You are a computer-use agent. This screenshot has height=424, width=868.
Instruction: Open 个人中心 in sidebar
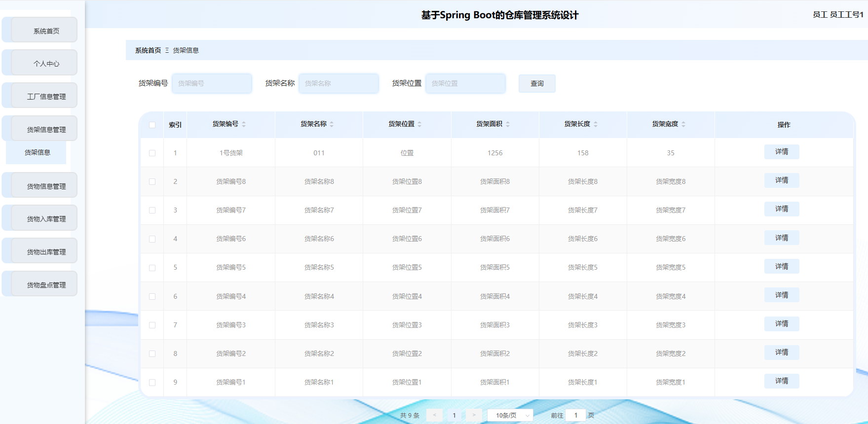44,63
